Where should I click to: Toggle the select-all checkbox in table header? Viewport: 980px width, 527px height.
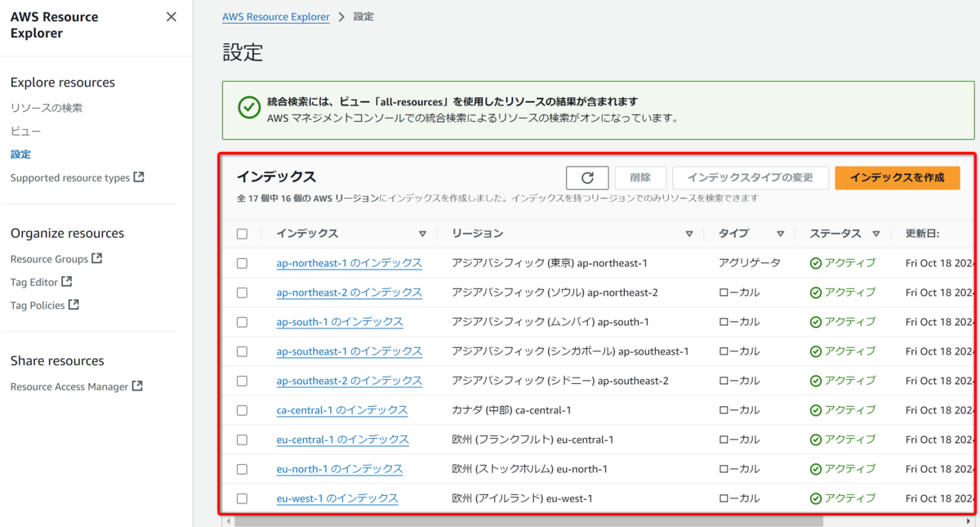[242, 234]
